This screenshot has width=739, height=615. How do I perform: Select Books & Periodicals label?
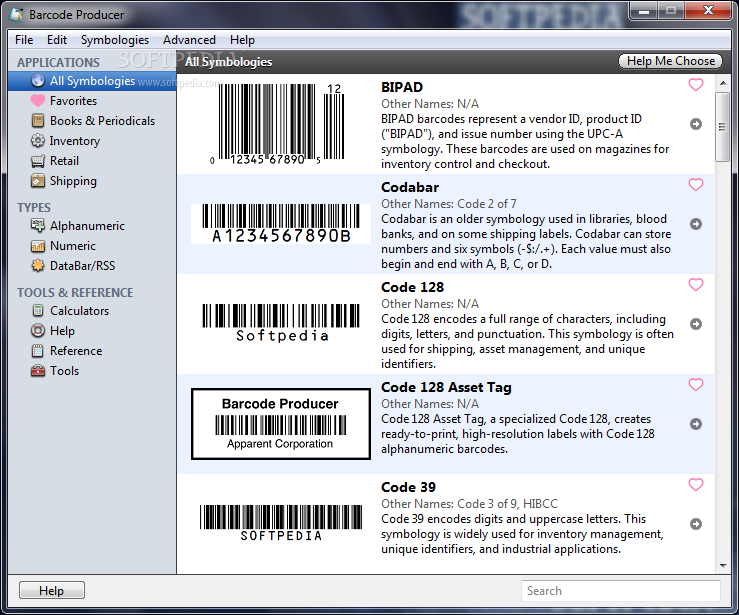click(x=102, y=121)
